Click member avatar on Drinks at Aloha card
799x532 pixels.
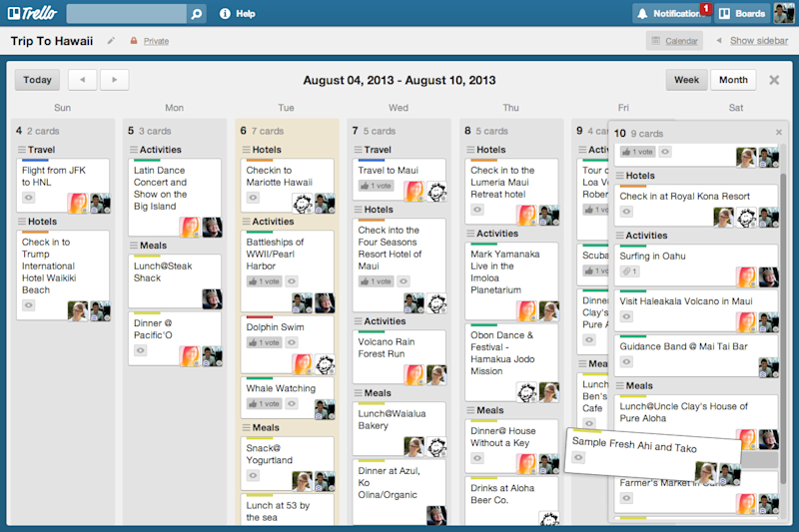548,518
